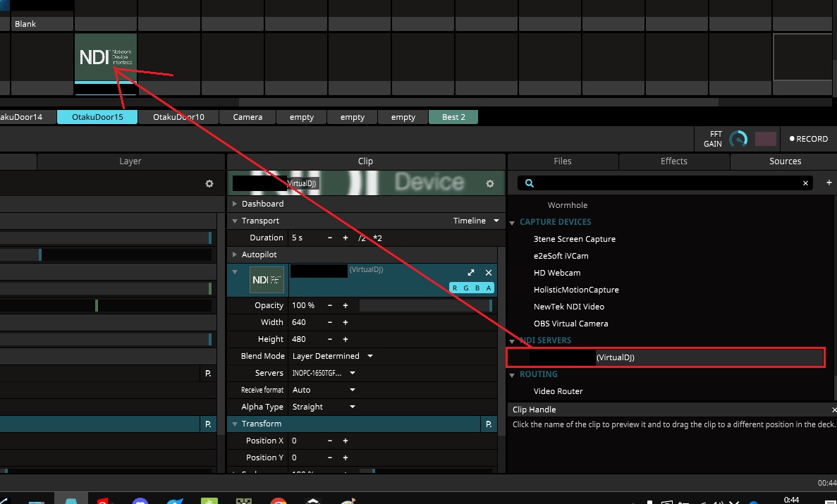This screenshot has height=504, width=837.
Task: Maximize the NDI source with the arrows icon
Action: [471, 273]
